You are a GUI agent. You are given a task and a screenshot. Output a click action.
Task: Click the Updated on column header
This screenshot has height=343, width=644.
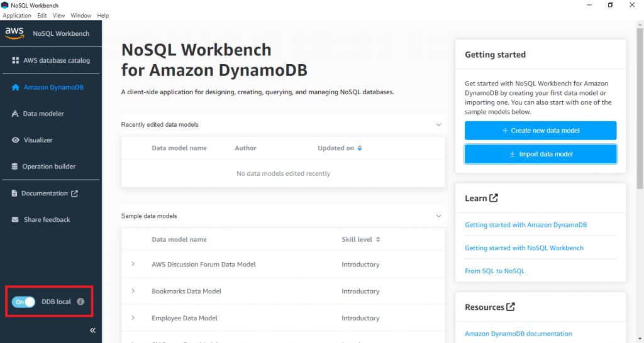(x=336, y=148)
